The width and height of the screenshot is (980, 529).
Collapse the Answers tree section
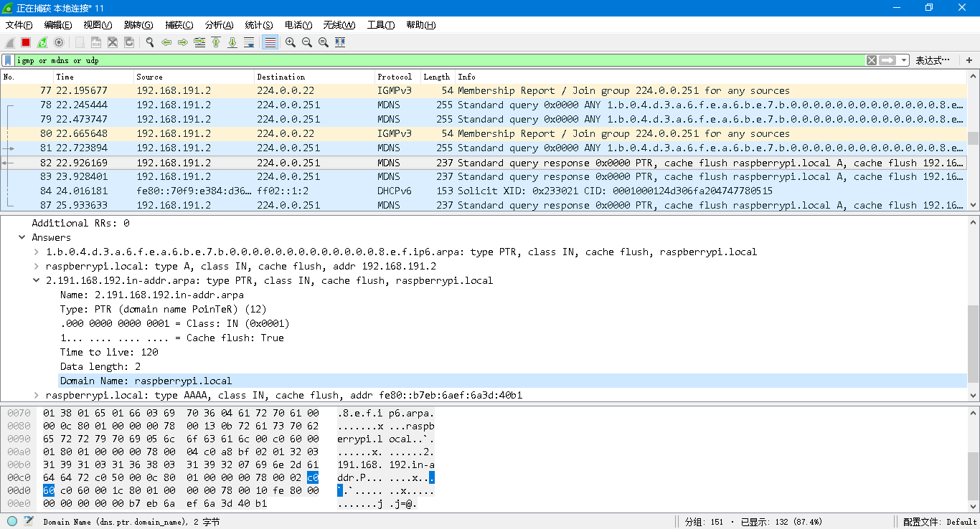tap(22, 237)
